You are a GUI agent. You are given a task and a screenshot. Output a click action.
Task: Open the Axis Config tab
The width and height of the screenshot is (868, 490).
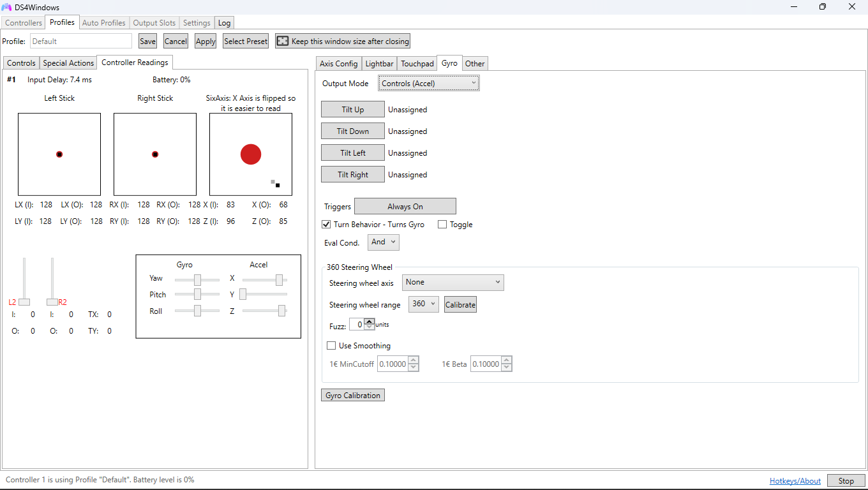tap(338, 63)
